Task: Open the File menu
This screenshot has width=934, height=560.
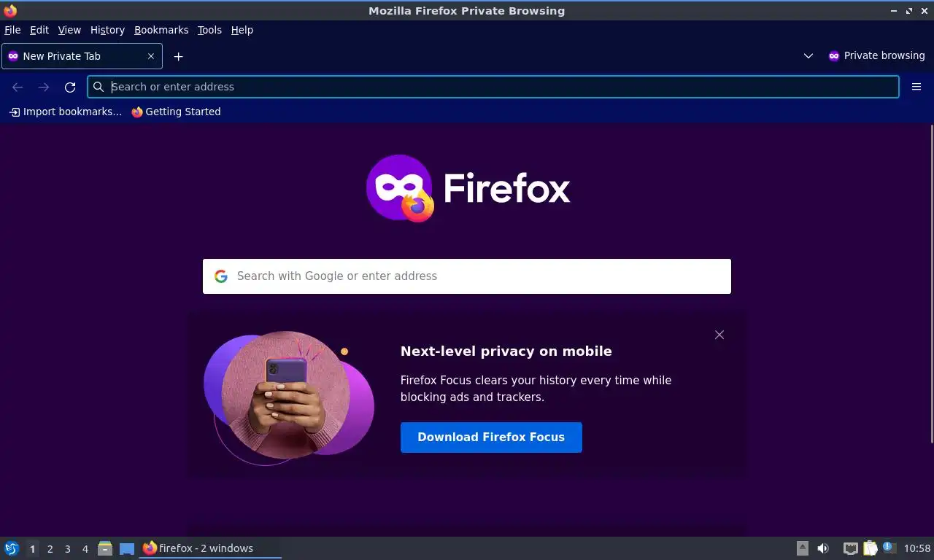Action: (x=12, y=30)
